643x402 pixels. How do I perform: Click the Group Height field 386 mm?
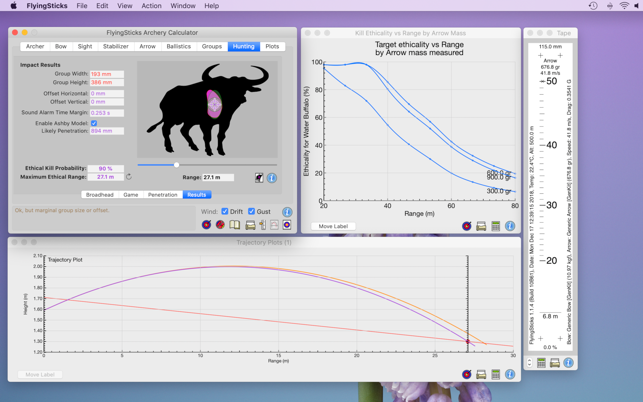click(x=107, y=82)
